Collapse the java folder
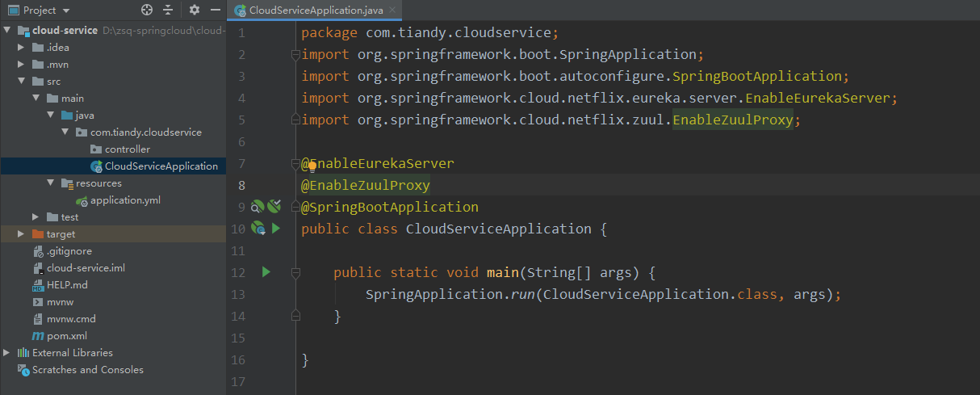This screenshot has width=980, height=395. click(52, 116)
